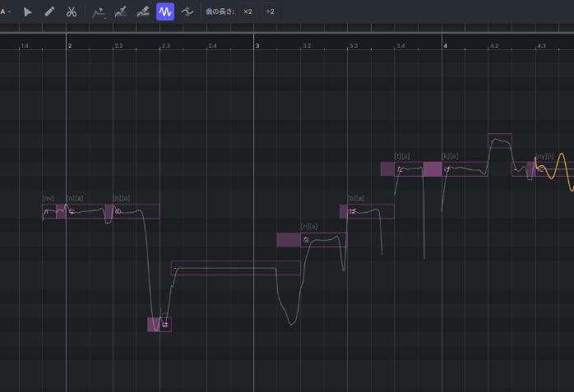Click measure 4 on the timeline ruler

click(x=445, y=45)
